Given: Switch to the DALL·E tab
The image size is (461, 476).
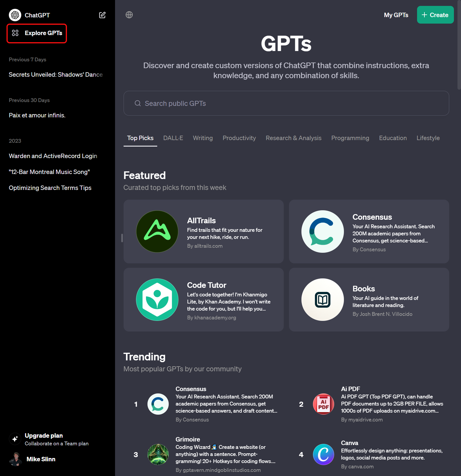Looking at the screenshot, I should [x=173, y=138].
